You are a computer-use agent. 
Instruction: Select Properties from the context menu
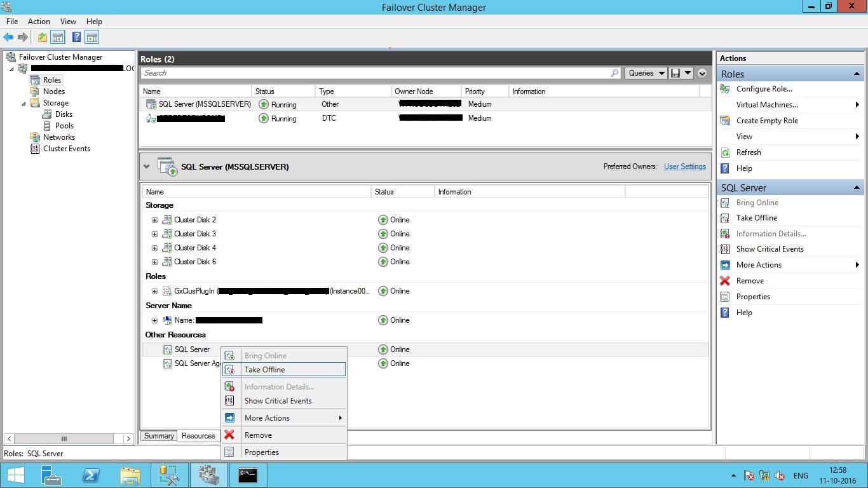click(x=283, y=452)
